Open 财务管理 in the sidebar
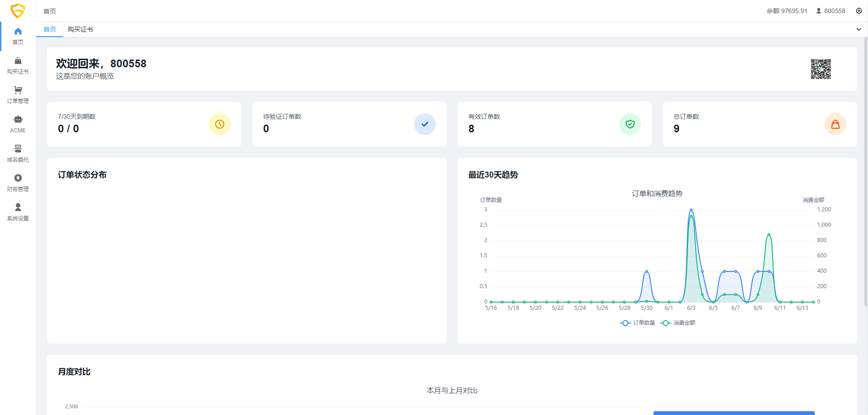868x415 pixels. pyautogui.click(x=18, y=183)
